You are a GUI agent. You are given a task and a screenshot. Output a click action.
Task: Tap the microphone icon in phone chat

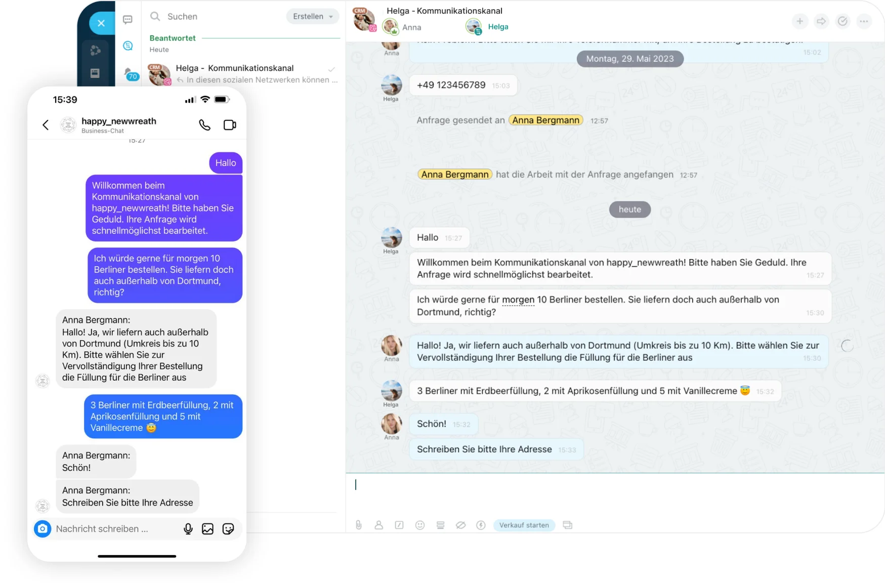pyautogui.click(x=188, y=529)
